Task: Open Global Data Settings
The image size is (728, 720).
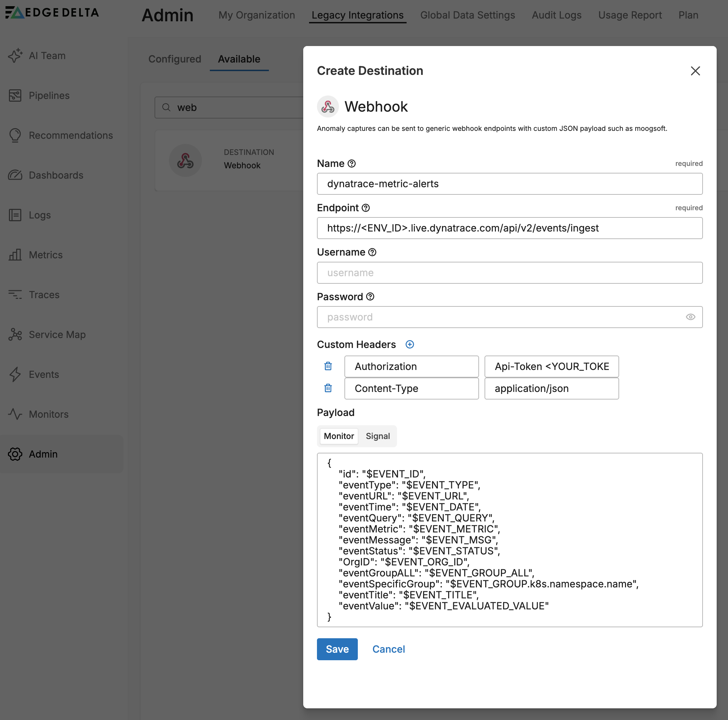Action: point(467,15)
